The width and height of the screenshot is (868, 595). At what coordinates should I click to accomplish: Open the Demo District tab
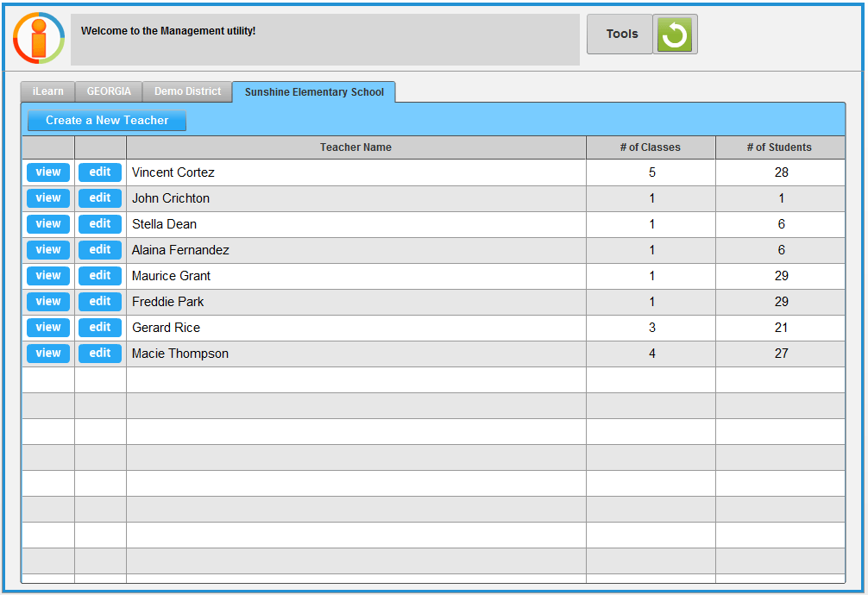coord(187,91)
